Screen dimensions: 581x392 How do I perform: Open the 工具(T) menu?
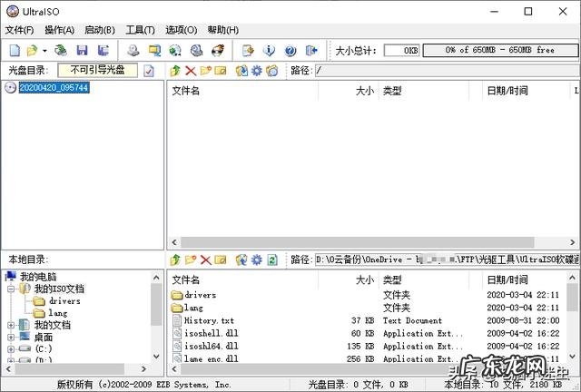click(140, 30)
